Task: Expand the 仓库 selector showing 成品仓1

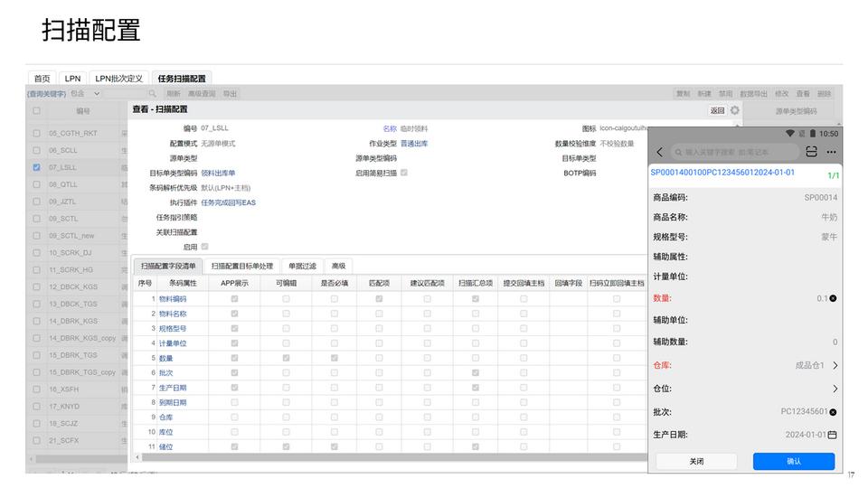Action: pyautogui.click(x=834, y=366)
